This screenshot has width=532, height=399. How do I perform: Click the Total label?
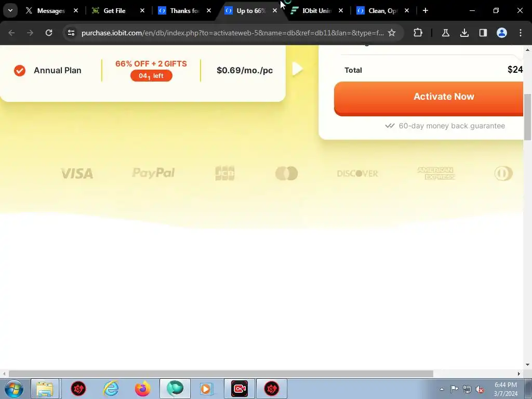(x=353, y=70)
